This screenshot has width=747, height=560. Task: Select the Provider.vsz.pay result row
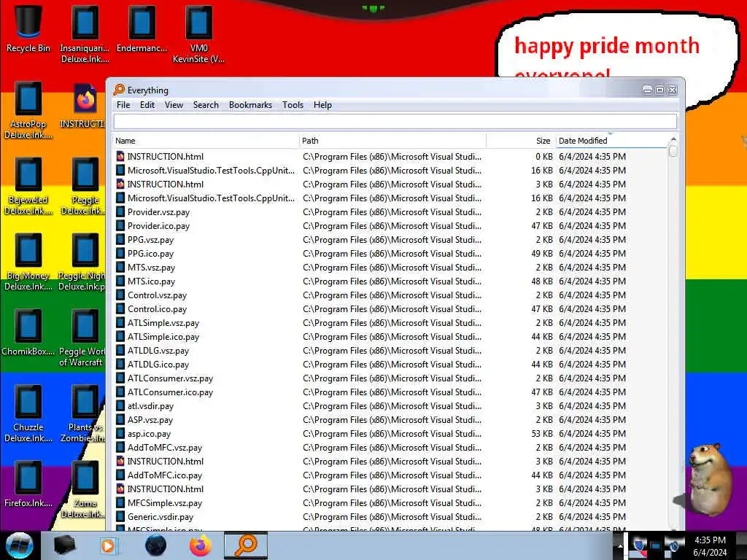[x=391, y=212]
